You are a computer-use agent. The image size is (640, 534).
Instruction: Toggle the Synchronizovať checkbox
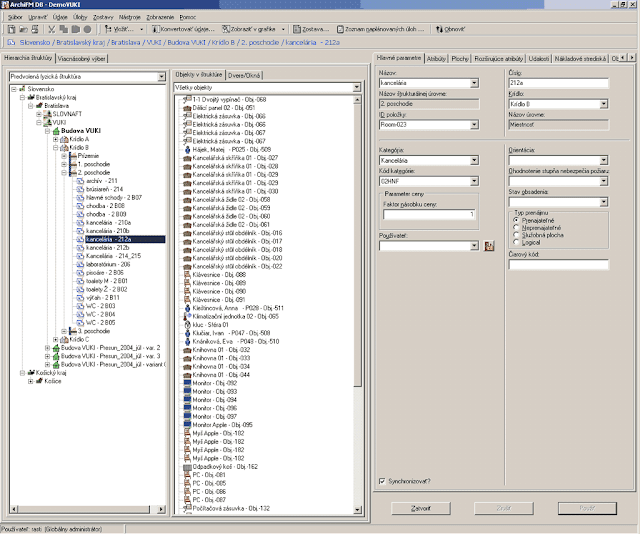[x=383, y=481]
